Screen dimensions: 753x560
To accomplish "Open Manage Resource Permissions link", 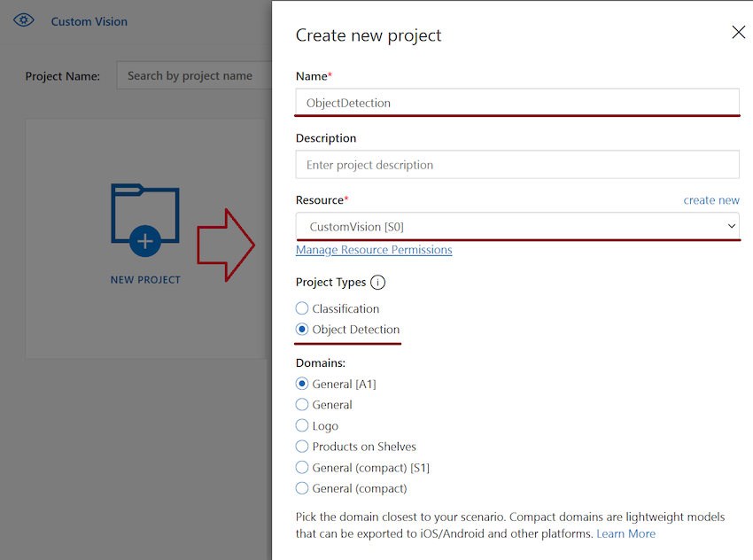I will click(x=374, y=250).
